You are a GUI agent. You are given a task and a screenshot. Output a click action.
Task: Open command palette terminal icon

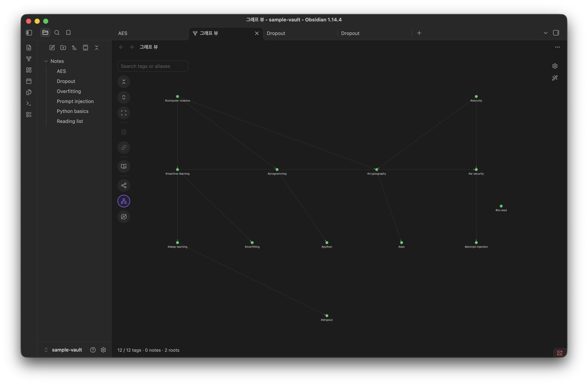click(29, 103)
